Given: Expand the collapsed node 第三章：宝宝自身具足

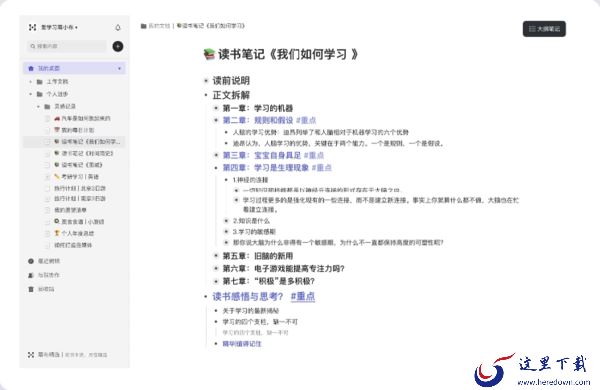Looking at the screenshot, I should click(x=216, y=155).
